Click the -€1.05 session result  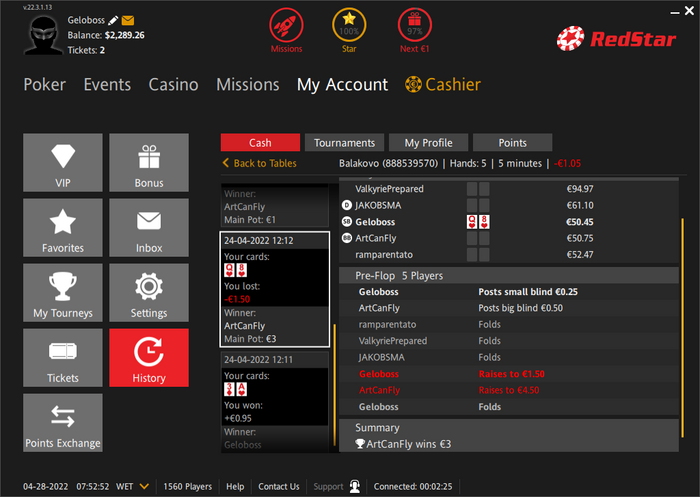pyautogui.click(x=567, y=163)
